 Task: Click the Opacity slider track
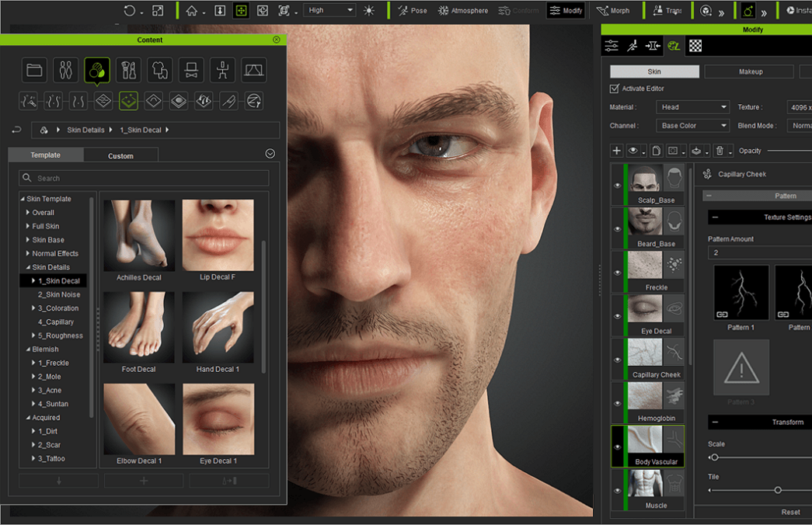coord(789,151)
